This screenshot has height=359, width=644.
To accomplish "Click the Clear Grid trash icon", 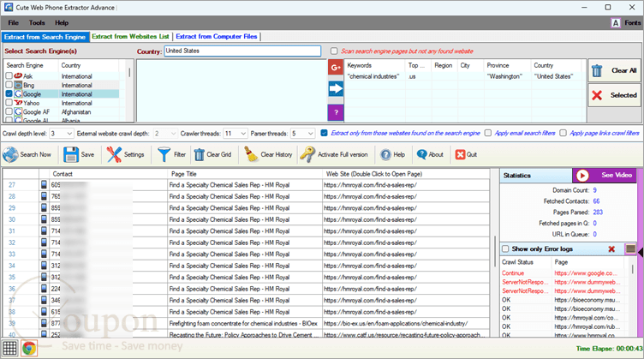I will 200,155.
